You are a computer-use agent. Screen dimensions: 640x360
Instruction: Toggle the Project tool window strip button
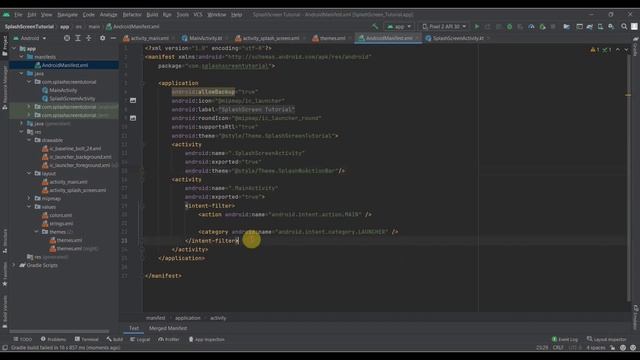[5, 46]
